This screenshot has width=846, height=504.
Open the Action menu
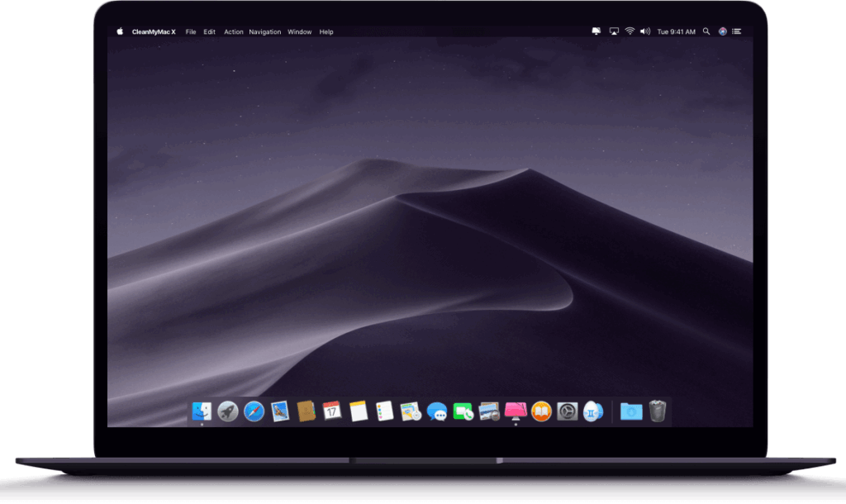(x=234, y=32)
